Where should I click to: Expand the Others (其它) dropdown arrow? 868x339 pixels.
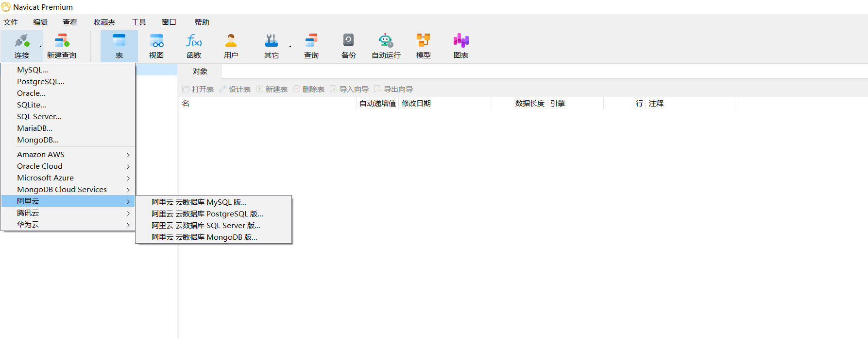[290, 47]
